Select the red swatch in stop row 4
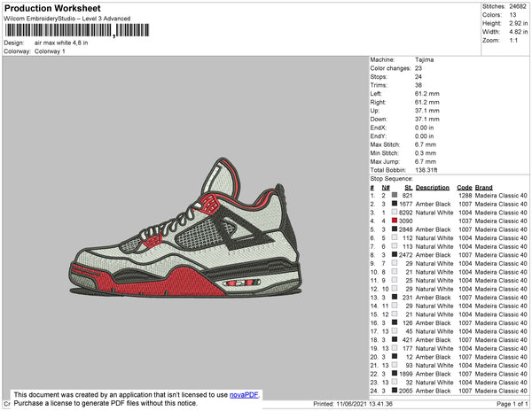Screen dimensions: 532x411 (395, 221)
